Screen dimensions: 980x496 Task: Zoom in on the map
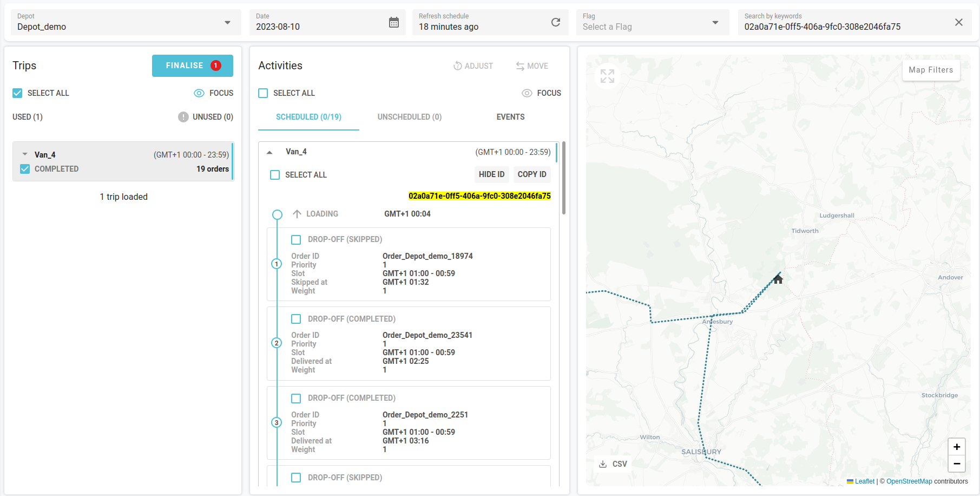tap(956, 447)
